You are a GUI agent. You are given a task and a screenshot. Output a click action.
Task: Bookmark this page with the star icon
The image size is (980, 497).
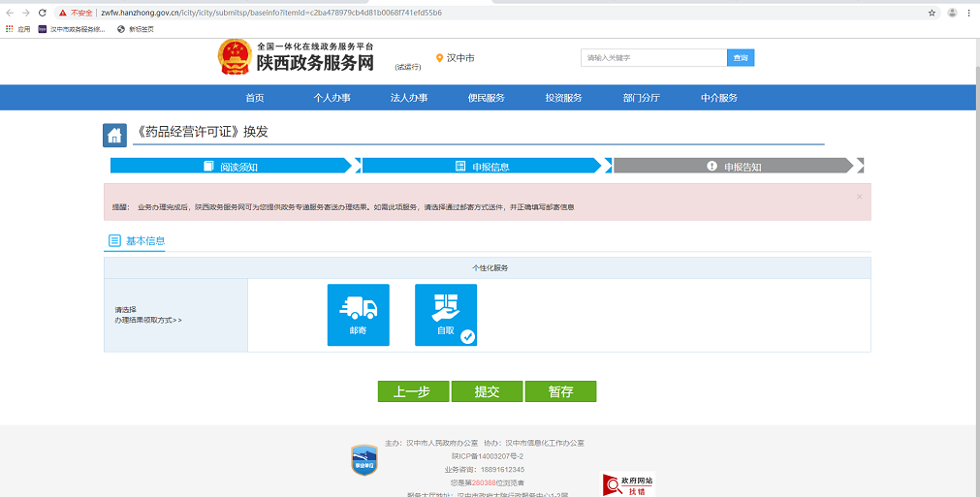pyautogui.click(x=932, y=13)
